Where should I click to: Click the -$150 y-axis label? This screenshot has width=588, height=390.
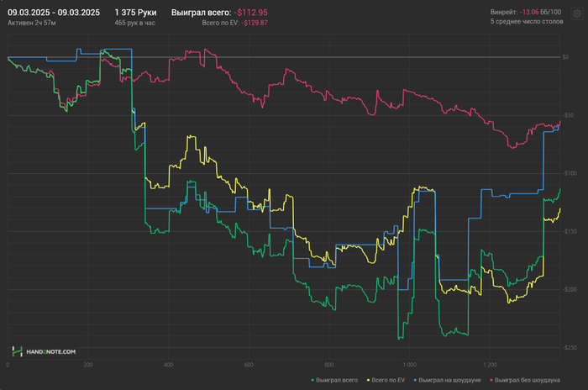point(569,231)
